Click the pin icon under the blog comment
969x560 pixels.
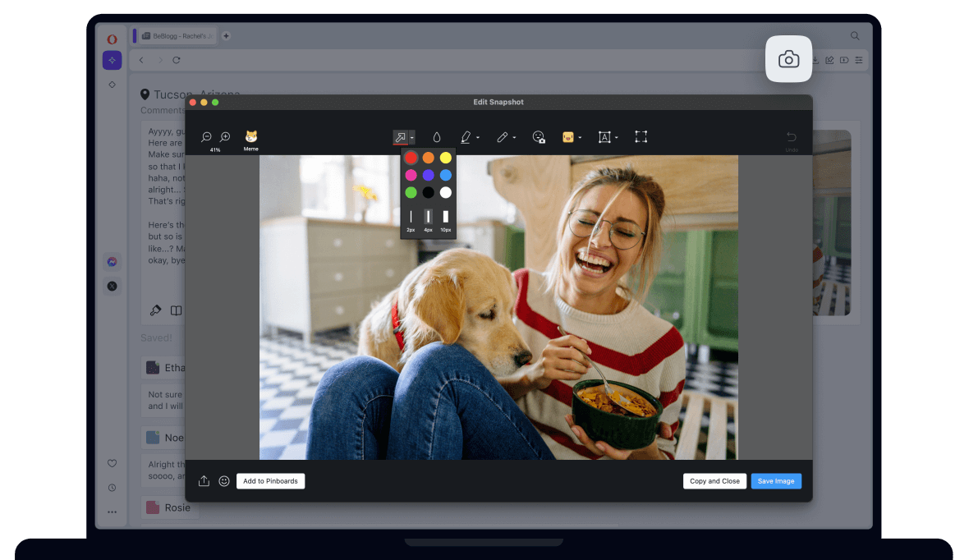point(155,310)
